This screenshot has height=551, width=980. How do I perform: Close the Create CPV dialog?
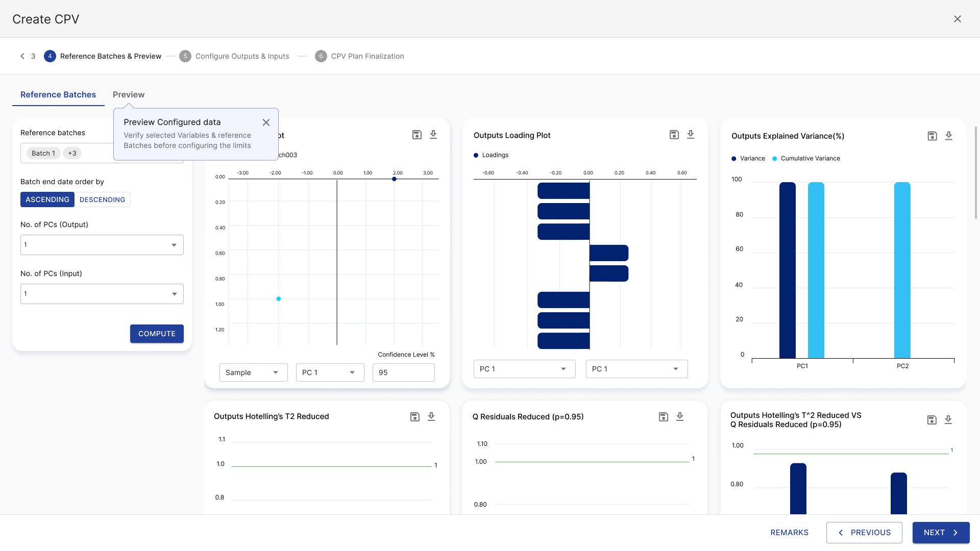click(958, 19)
